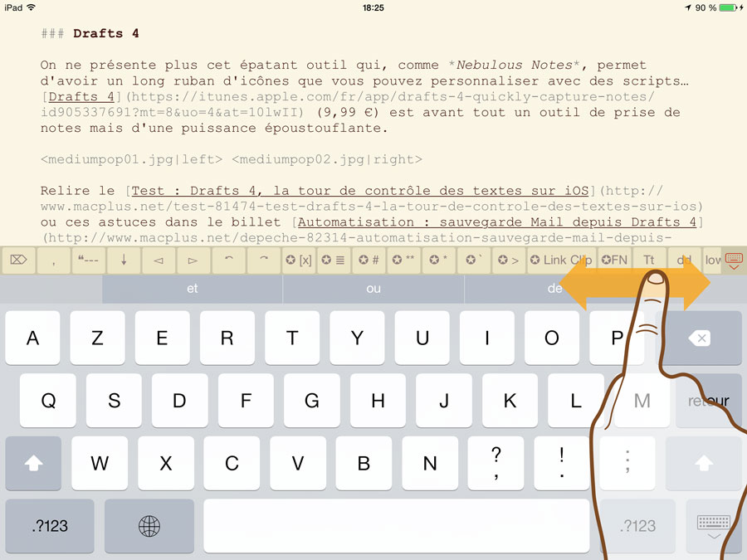747x560 pixels.
Task: Tap the F key
Action: click(246, 401)
